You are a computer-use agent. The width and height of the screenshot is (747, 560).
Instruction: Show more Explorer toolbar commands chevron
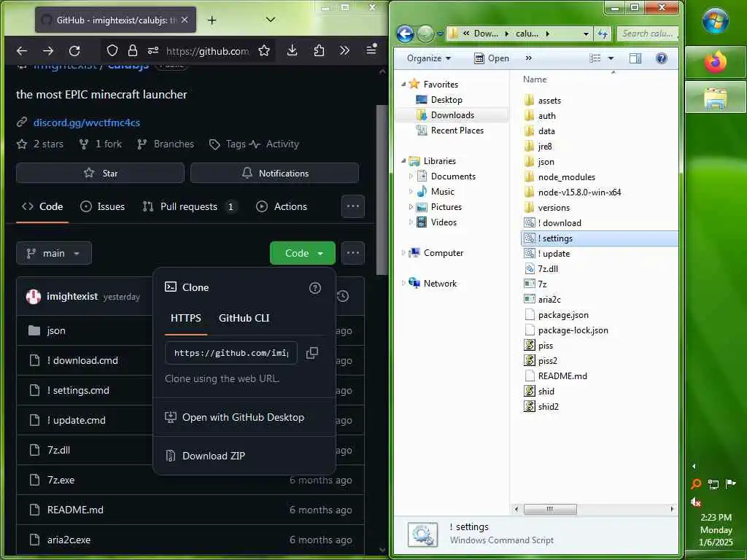pyautogui.click(x=528, y=58)
